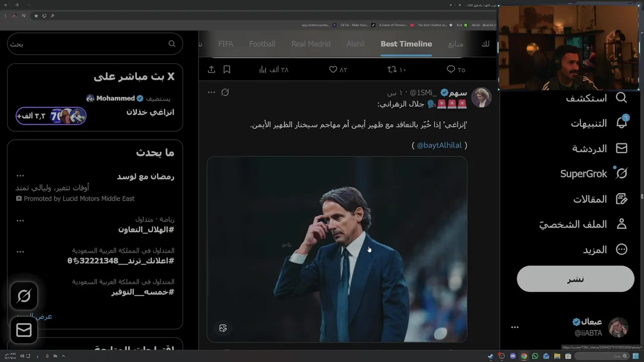
Task: Open the سهم profile avatar
Action: tap(481, 98)
